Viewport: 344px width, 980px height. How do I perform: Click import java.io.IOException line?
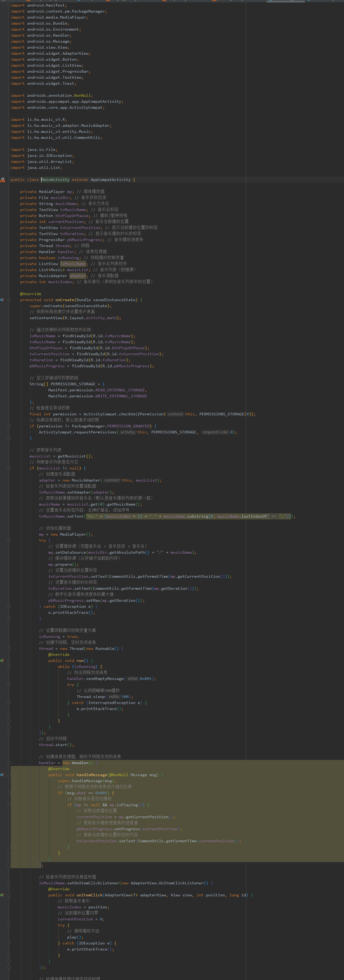click(42, 156)
